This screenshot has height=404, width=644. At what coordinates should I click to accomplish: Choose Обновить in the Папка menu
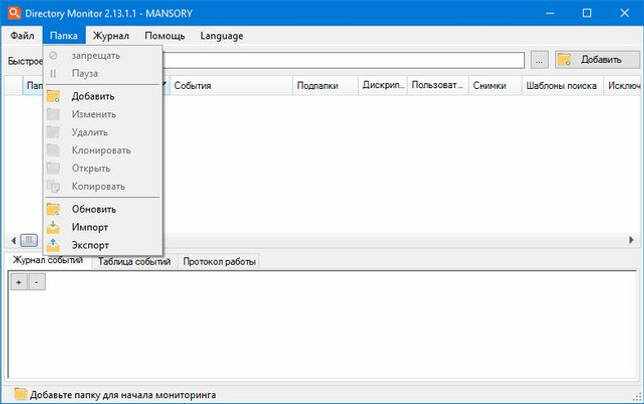(103, 209)
